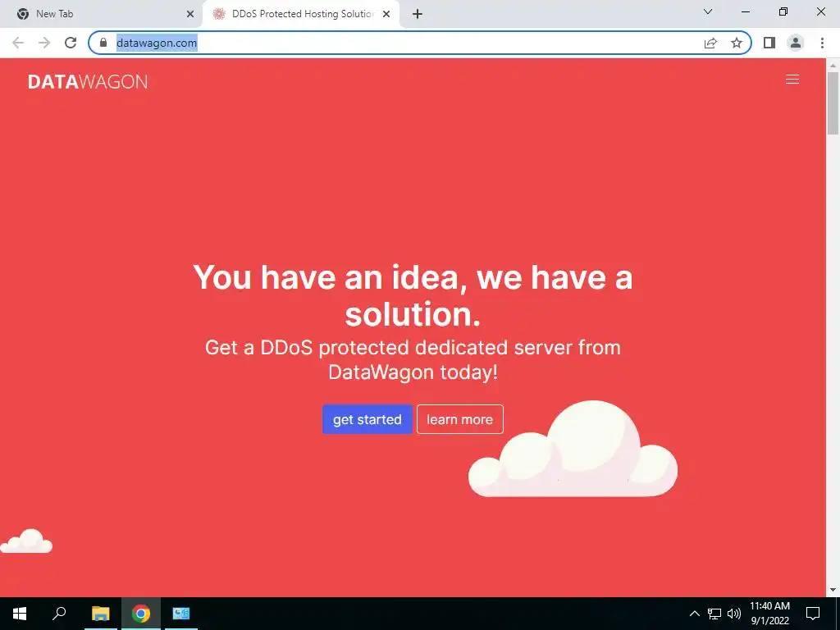Close the New Tab tab
The image size is (840, 630).
click(x=189, y=14)
